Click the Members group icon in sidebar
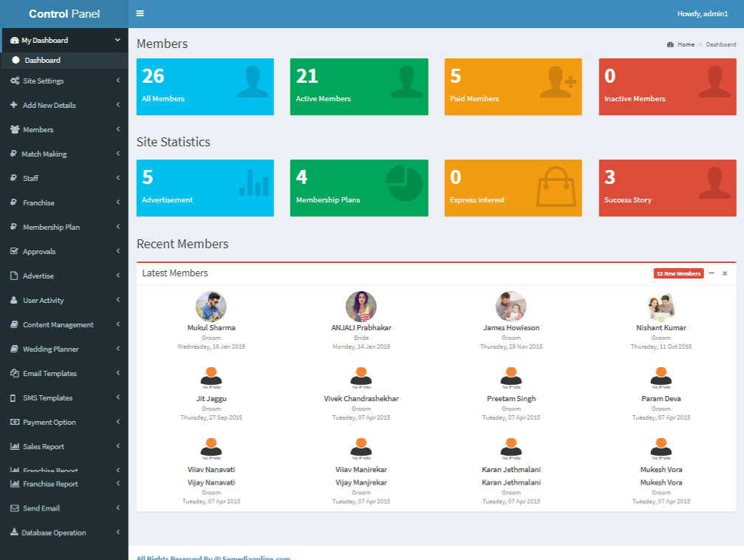The image size is (744, 560). point(15,129)
